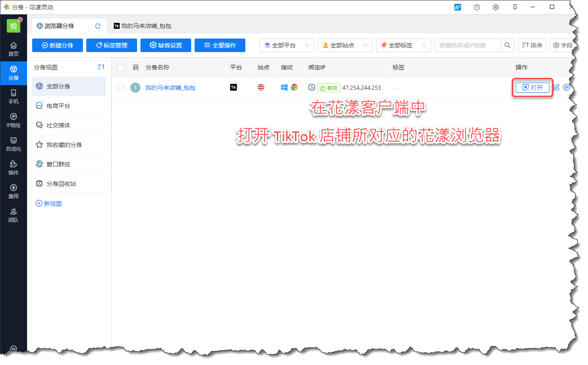Toggle view sort icon beside 分身视图

click(x=101, y=67)
